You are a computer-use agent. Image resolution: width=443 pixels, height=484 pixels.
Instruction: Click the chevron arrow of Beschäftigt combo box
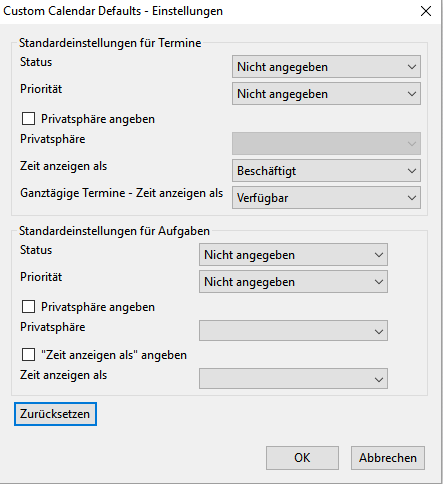pyautogui.click(x=412, y=171)
